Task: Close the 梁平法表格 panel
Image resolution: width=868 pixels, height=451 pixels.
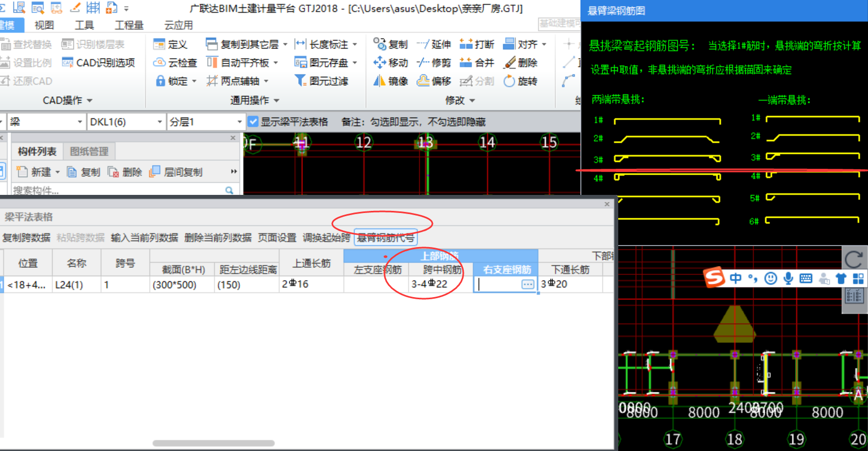Action: point(607,204)
